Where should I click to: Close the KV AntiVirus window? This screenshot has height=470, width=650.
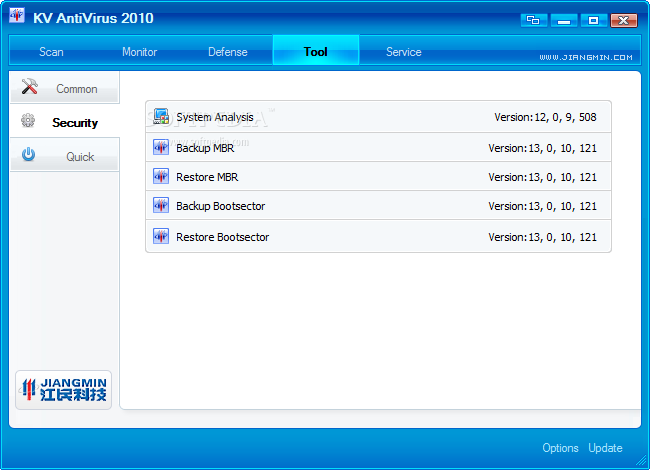point(623,20)
